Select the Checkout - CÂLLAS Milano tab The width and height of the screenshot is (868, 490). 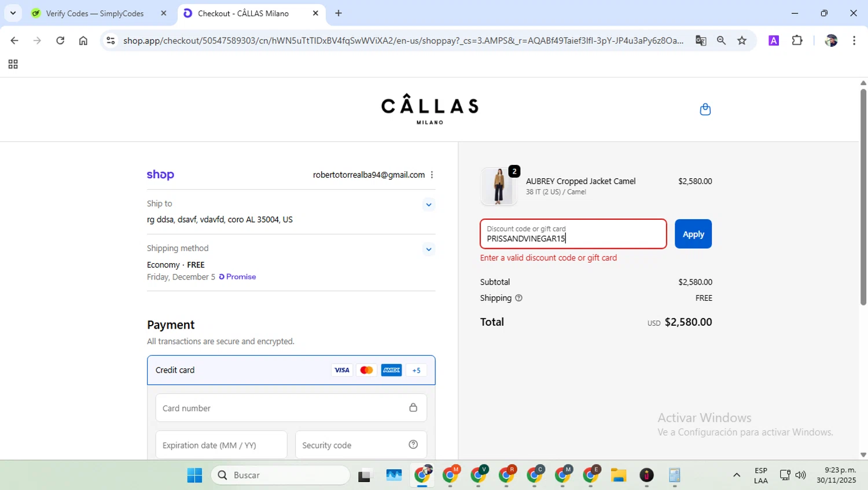tap(243, 13)
